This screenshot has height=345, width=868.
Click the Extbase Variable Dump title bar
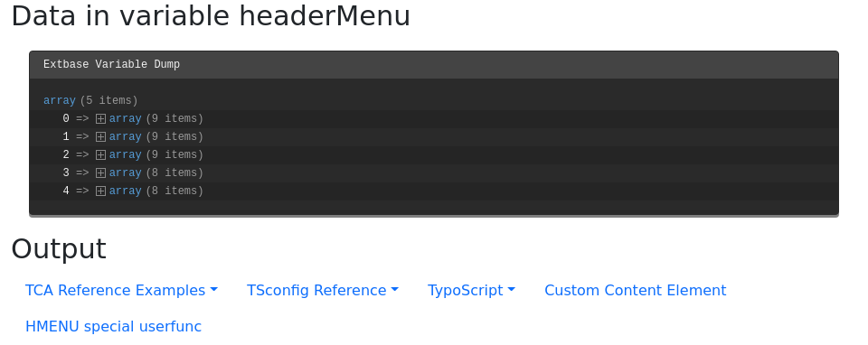click(434, 65)
